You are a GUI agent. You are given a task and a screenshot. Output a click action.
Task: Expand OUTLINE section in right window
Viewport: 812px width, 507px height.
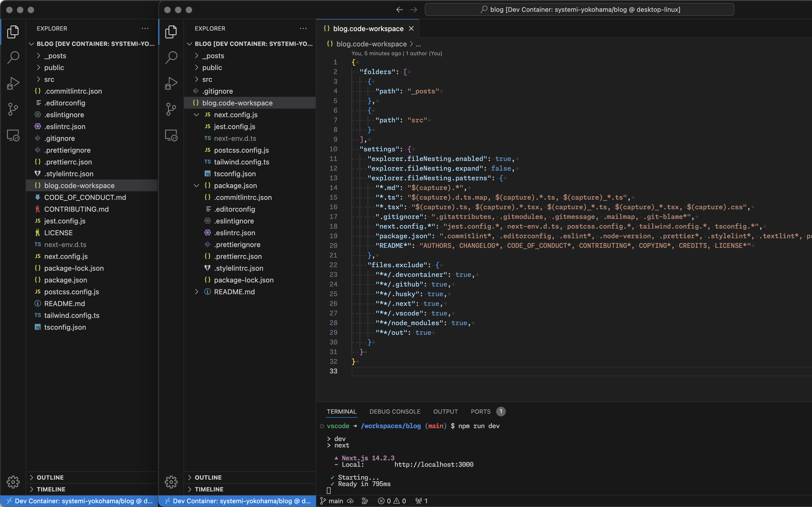[250, 477]
